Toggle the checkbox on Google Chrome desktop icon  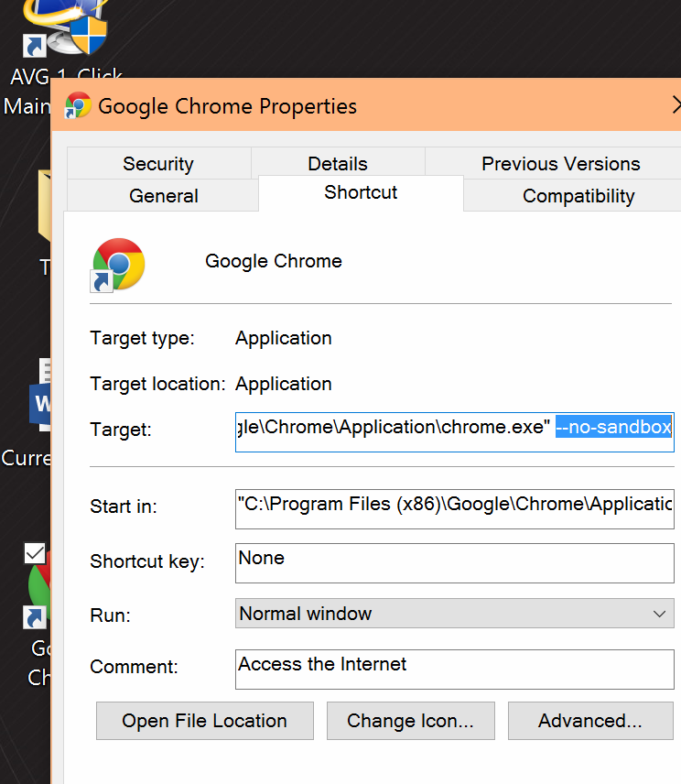35,553
